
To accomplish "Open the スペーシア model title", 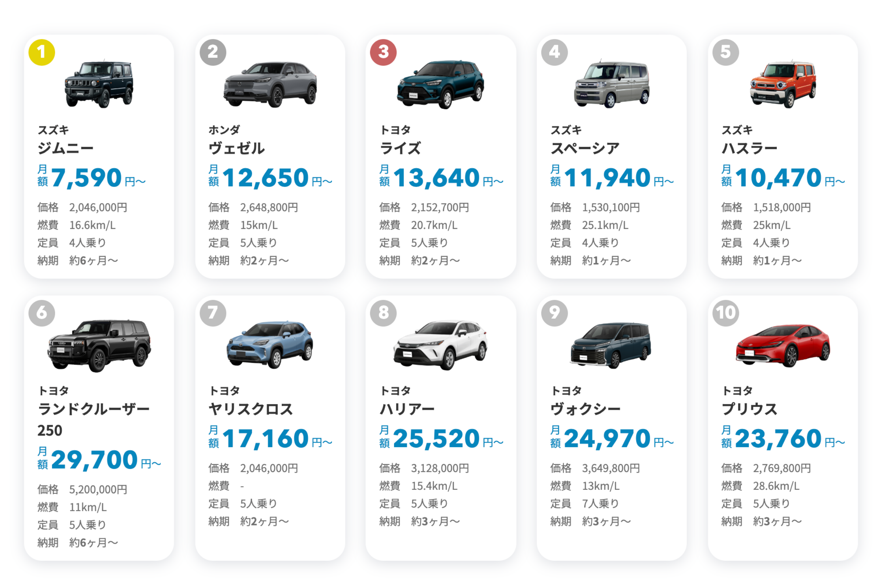I will [585, 148].
